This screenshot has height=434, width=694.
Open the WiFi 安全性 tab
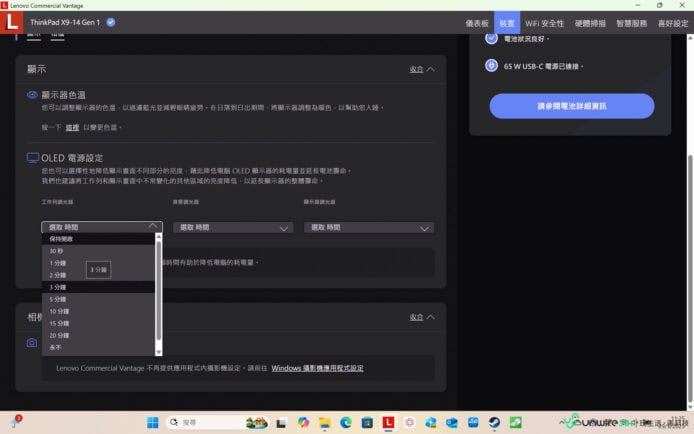pos(544,23)
